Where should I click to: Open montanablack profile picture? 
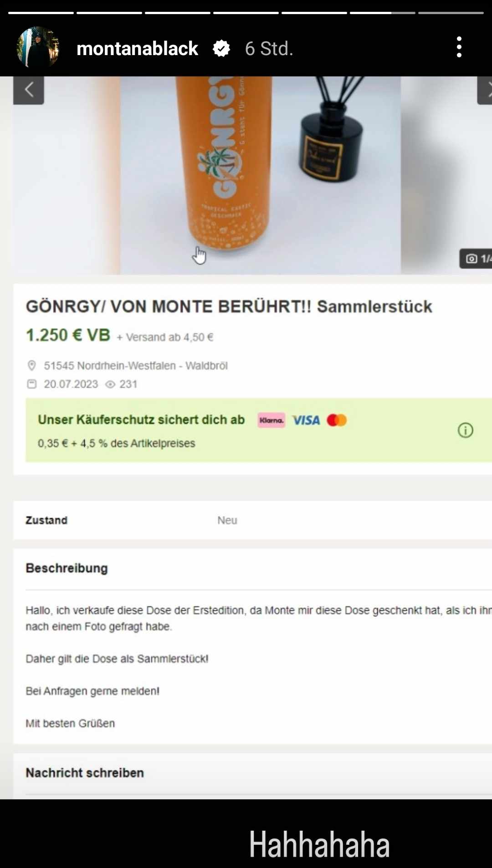38,47
